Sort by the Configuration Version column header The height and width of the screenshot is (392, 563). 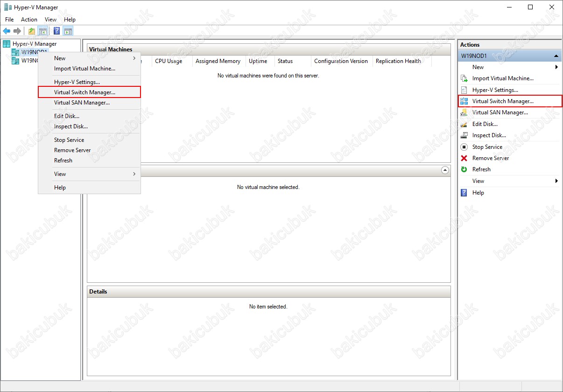point(342,61)
